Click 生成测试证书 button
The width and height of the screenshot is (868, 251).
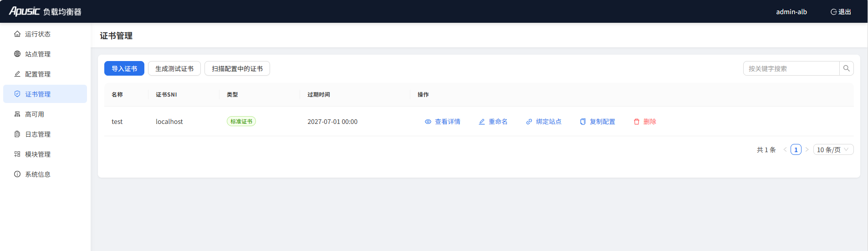pyautogui.click(x=174, y=68)
